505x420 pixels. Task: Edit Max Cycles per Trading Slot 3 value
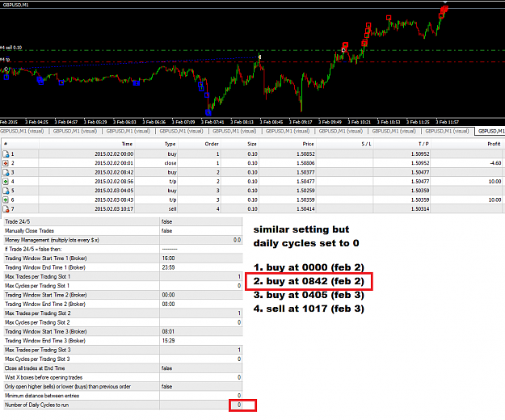tap(200, 359)
